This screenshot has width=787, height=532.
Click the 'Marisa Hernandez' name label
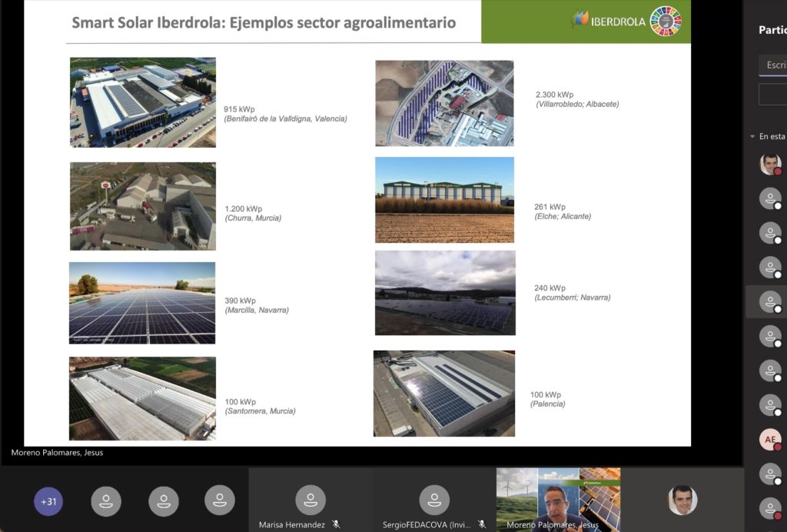click(291, 524)
